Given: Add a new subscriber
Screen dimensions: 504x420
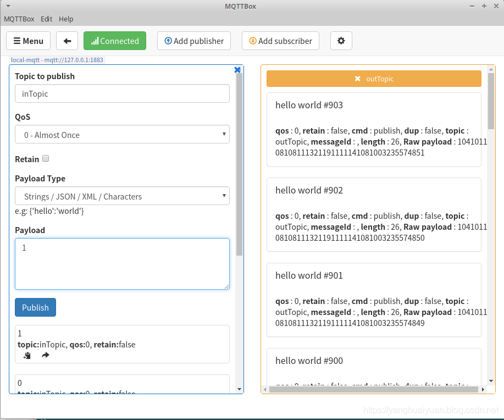Looking at the screenshot, I should pos(280,41).
